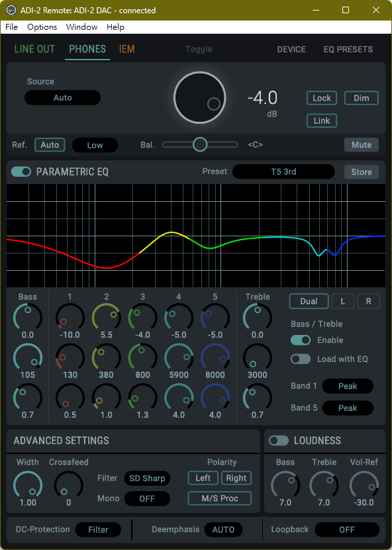Click the Toggle label near output tabs

coord(199,49)
